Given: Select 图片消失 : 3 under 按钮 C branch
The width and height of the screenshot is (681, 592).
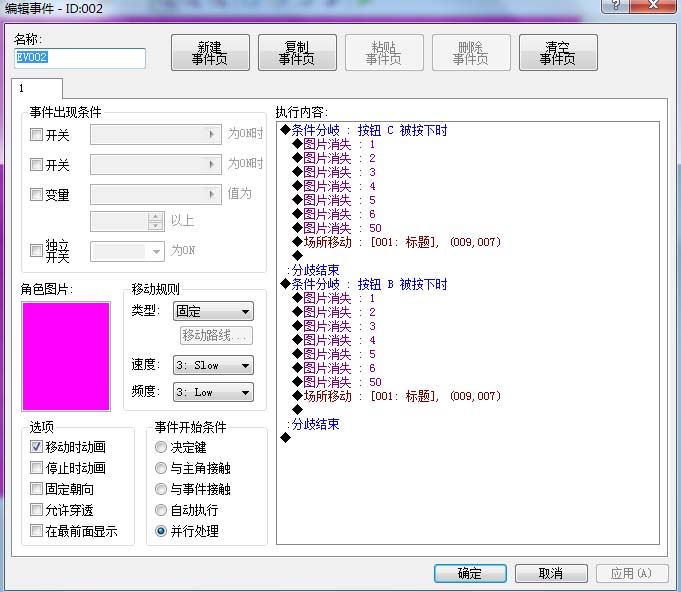Looking at the screenshot, I should click(334, 172).
